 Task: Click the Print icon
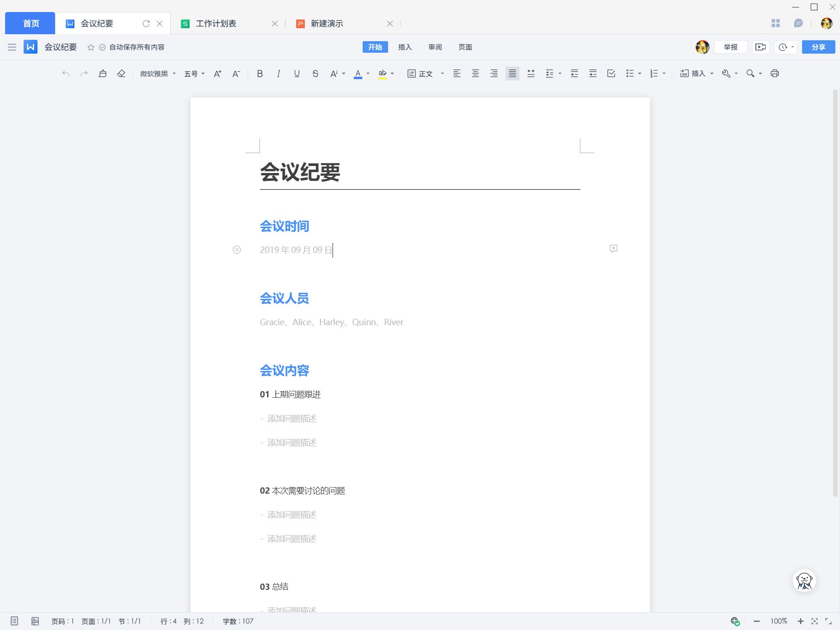coord(775,74)
